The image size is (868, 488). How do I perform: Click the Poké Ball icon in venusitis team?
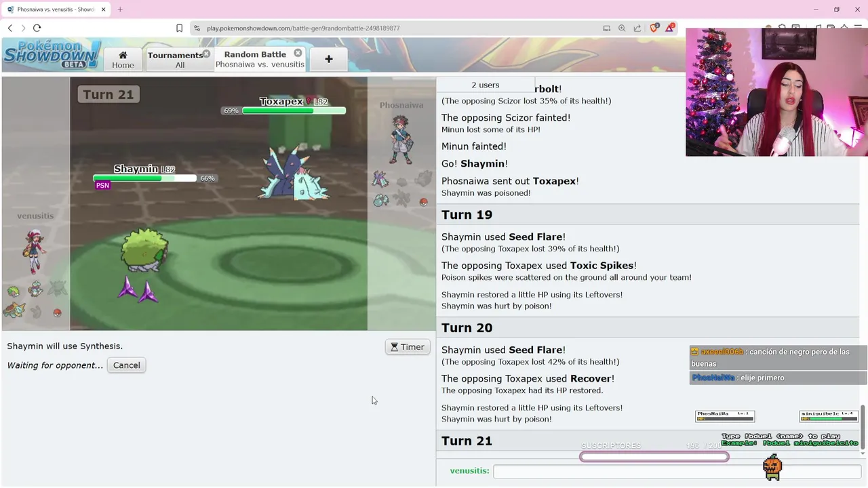tap(57, 312)
